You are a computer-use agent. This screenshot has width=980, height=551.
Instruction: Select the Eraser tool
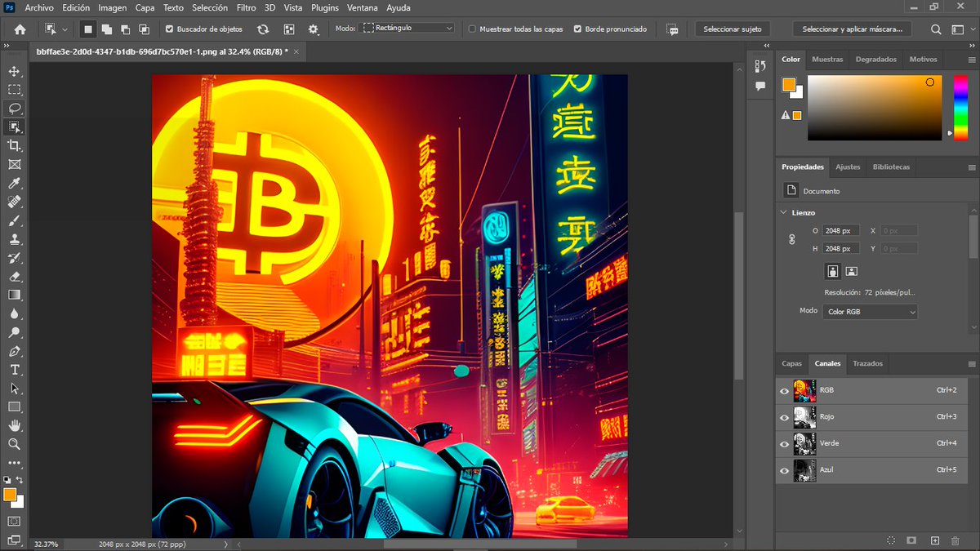tap(15, 277)
